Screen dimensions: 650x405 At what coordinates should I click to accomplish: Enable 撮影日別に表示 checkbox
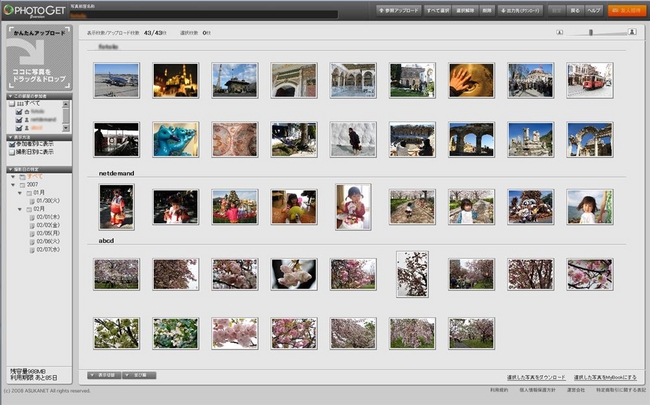tap(12, 152)
